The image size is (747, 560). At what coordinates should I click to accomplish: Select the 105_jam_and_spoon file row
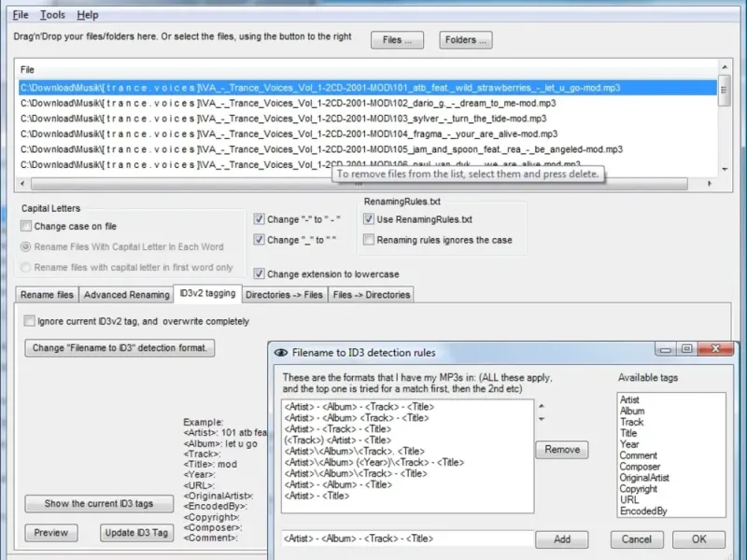368,149
